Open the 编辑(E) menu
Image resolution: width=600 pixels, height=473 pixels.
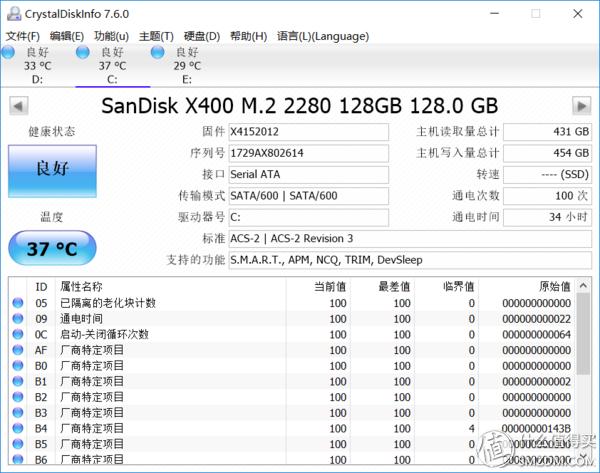pos(67,36)
